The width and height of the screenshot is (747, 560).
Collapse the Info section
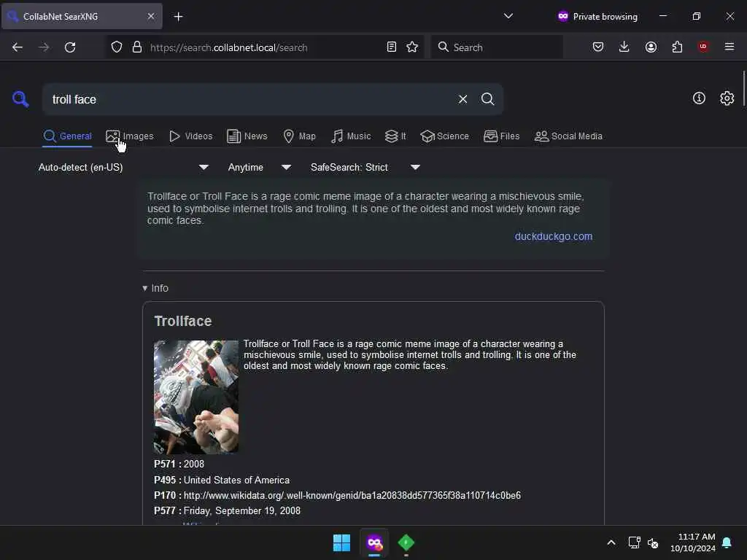[x=155, y=288]
